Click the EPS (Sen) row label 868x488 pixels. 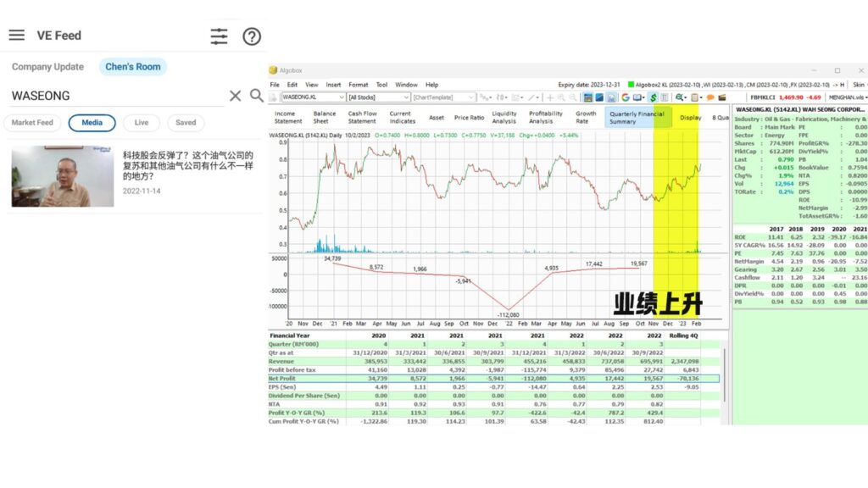click(282, 386)
